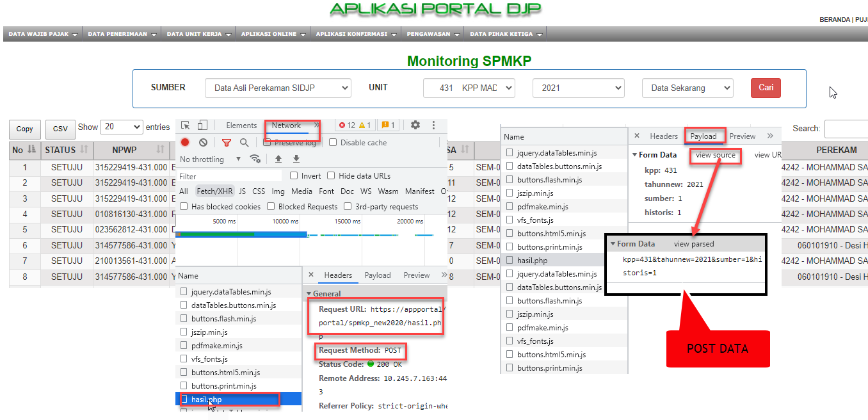Expand the year 2021 dropdown
Image resolution: width=868 pixels, height=420 pixels.
(578, 88)
